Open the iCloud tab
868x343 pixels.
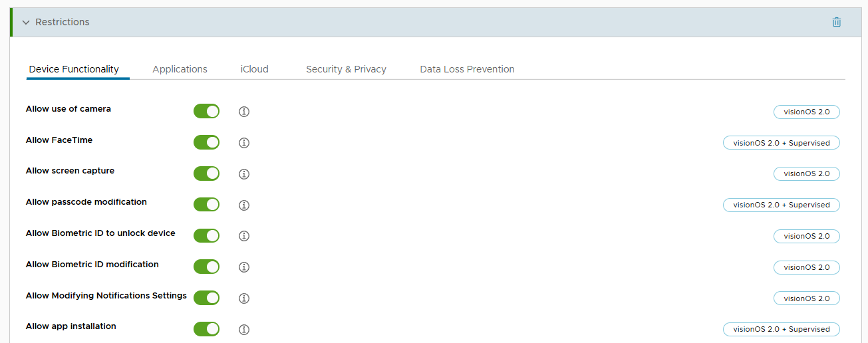255,69
